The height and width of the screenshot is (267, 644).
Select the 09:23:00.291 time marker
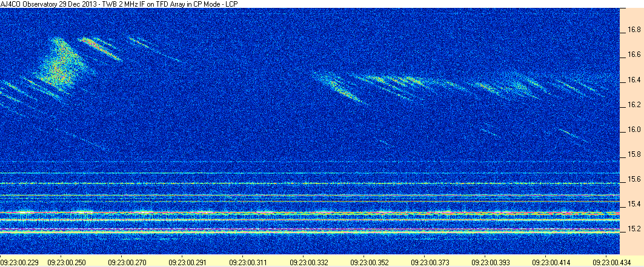point(186,261)
